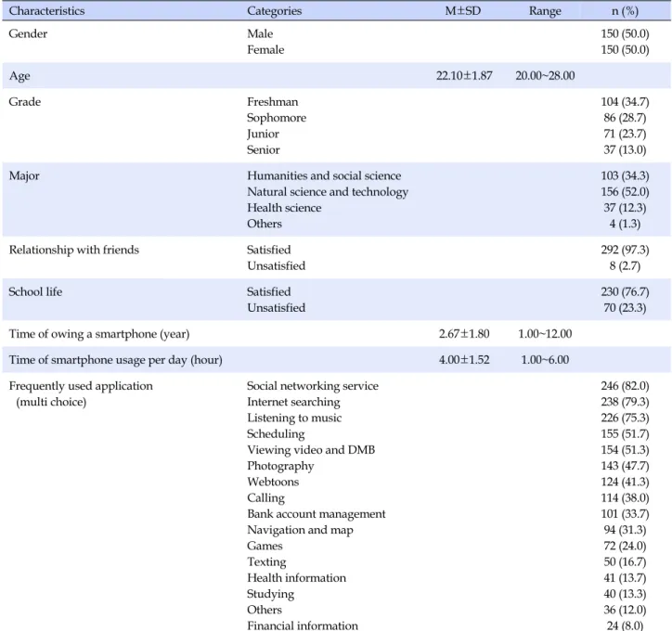Click the value '70 (23.3)'

pyautogui.click(x=625, y=308)
